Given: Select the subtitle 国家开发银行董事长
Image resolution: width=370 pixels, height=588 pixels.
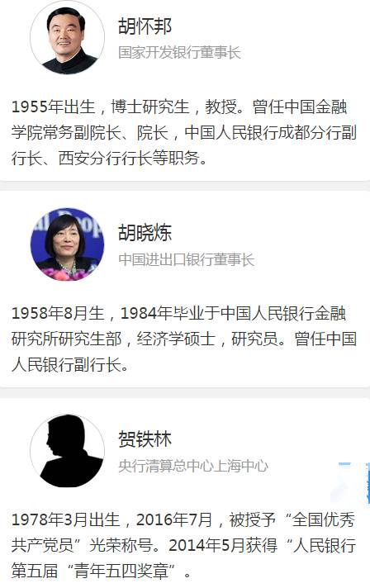Looking at the screenshot, I should tap(179, 53).
